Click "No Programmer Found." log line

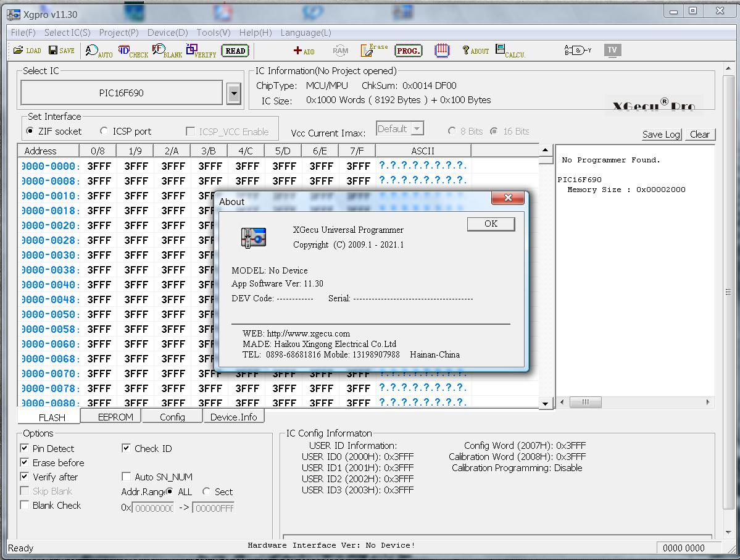pyautogui.click(x=610, y=160)
